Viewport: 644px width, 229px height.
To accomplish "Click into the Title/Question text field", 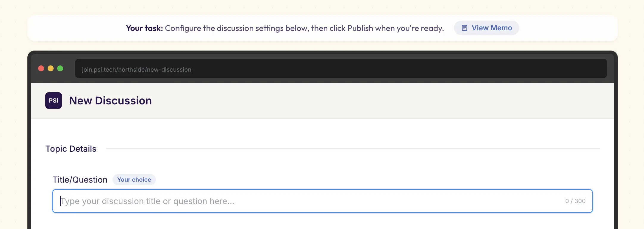I will pos(323,201).
